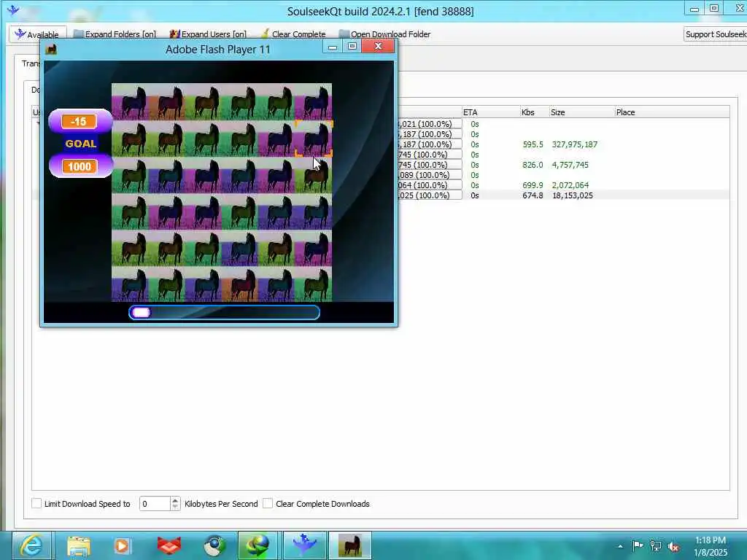Click the 826.0 Kbs value
Viewport: 747px width, 560px height.
pyautogui.click(x=533, y=165)
